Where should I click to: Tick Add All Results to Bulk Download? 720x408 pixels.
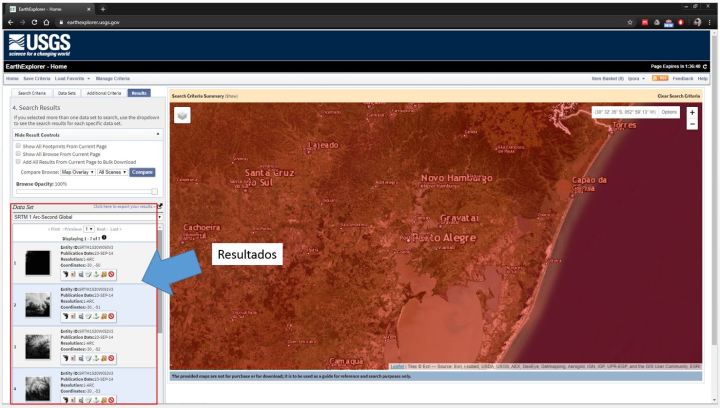pyautogui.click(x=18, y=161)
